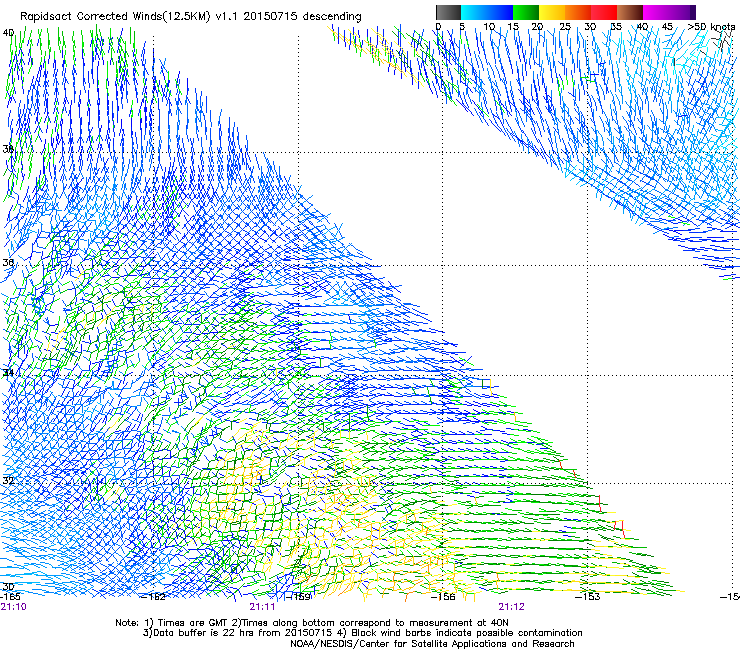Click the latitude label 36

(x=8, y=262)
